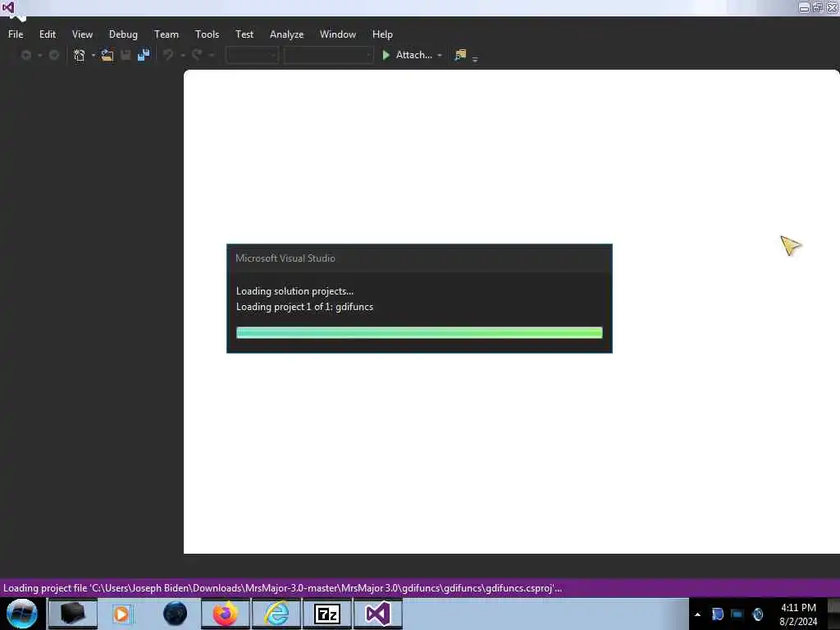Screen dimensions: 840x630
Task: Click the status bar loading project file path
Action: [x=282, y=588]
